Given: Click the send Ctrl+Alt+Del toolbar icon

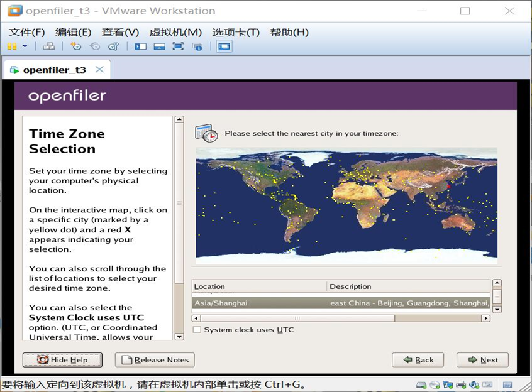Looking at the screenshot, I should tap(49, 46).
